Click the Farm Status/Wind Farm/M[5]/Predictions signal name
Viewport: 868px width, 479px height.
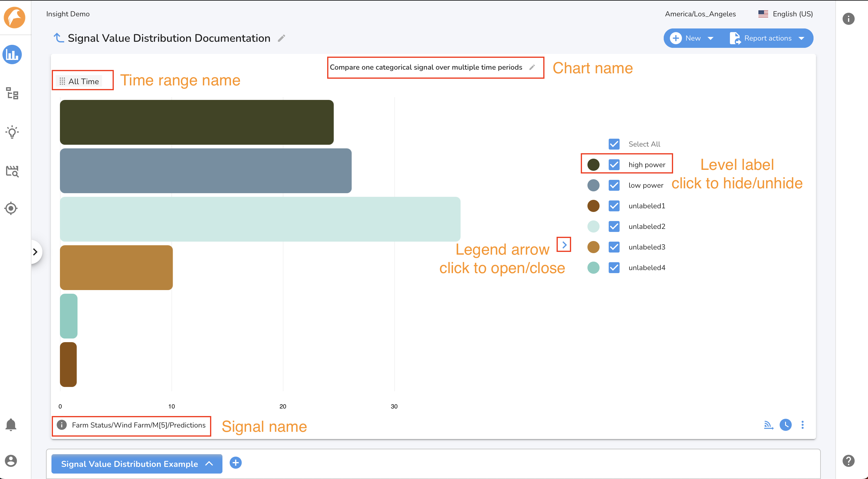coord(139,425)
